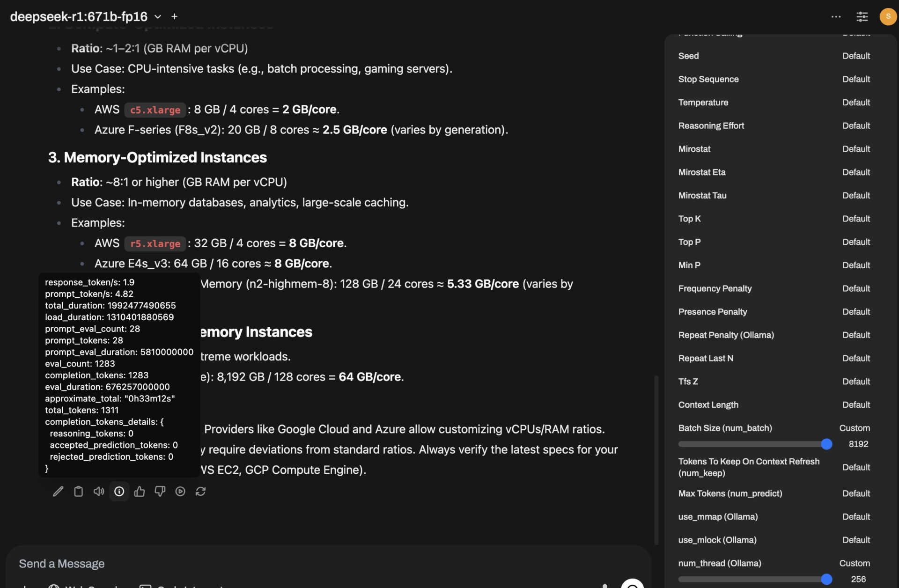Click the generation info icon
Screen dimensions: 899x588
(119, 491)
